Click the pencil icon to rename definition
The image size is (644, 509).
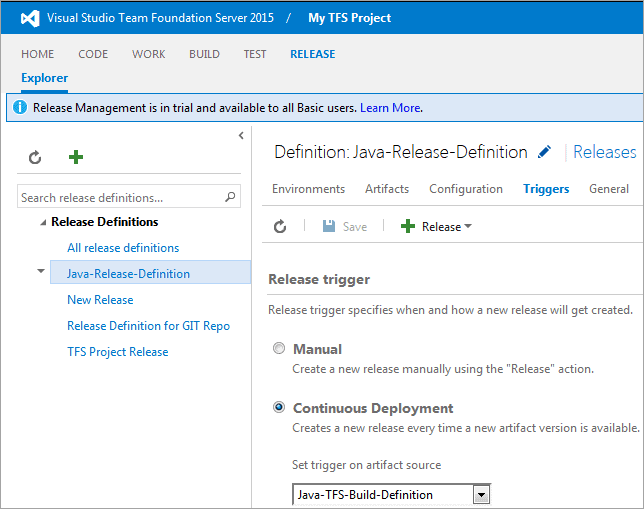[x=544, y=152]
